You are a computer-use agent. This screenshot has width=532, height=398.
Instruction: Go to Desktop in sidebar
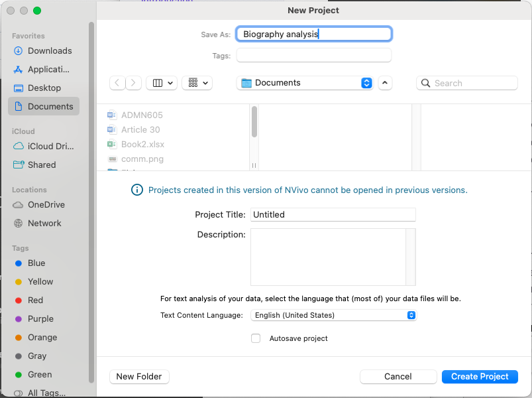(44, 88)
